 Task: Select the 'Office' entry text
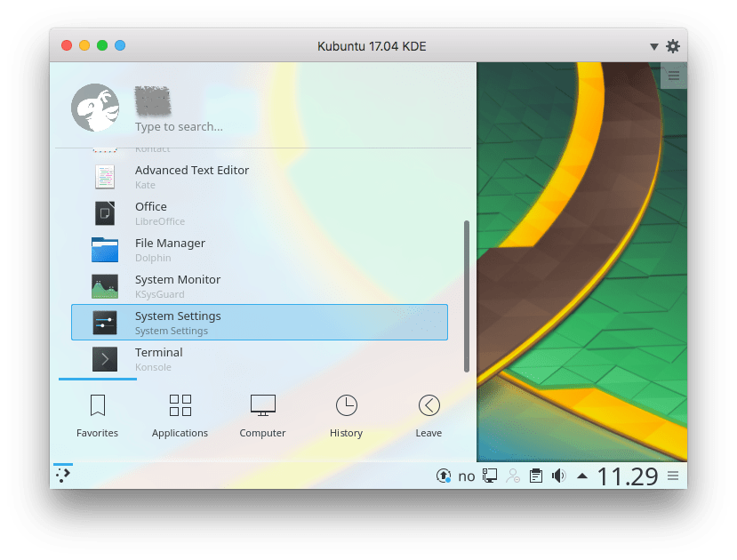(x=151, y=207)
